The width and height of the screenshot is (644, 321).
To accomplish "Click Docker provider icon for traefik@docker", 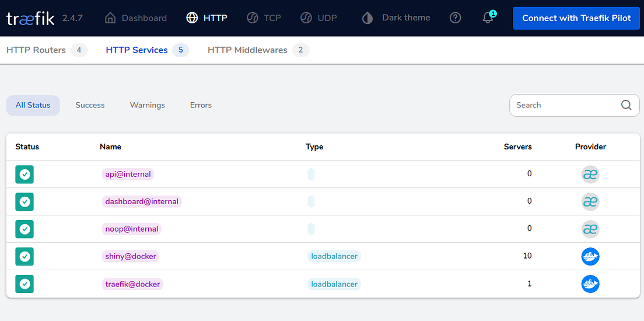I will coord(590,284).
